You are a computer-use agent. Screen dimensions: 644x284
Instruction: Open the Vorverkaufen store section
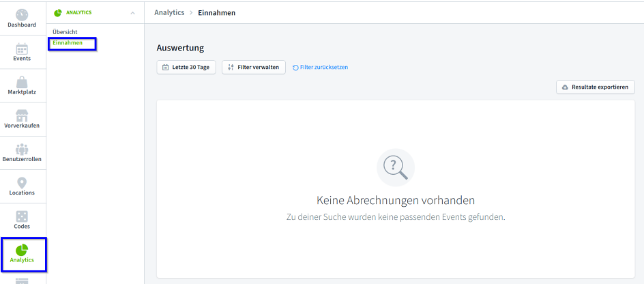22,119
